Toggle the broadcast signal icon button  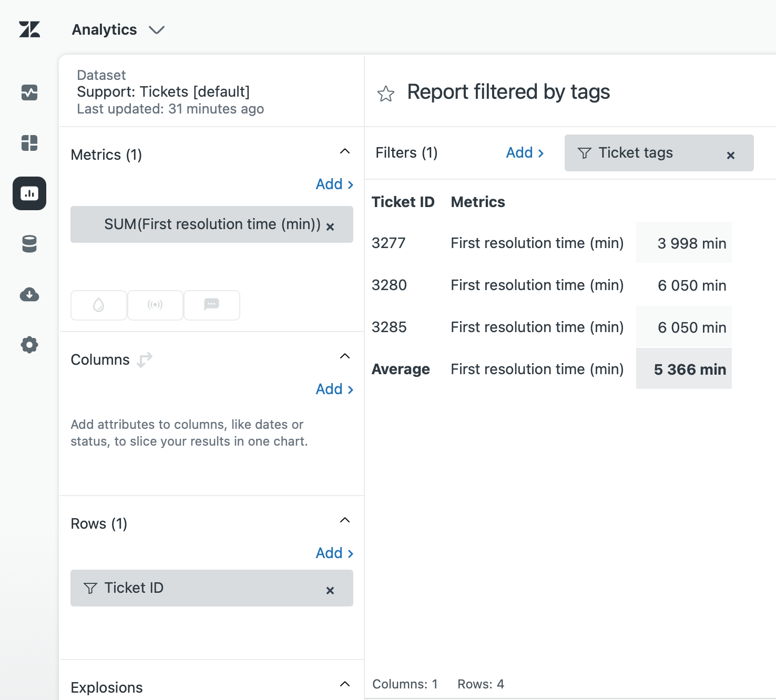point(155,305)
